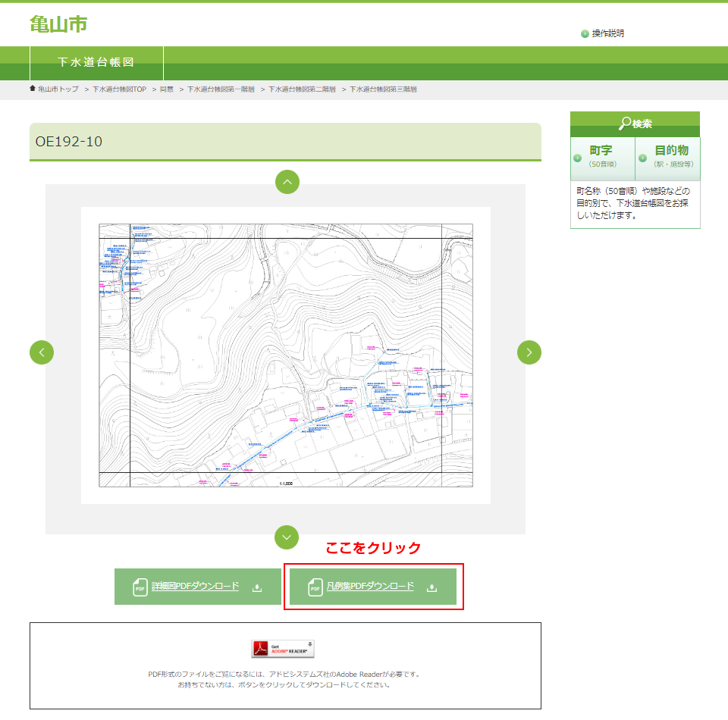Click the sewer map preview image
The height and width of the screenshot is (720, 728).
coord(286,355)
